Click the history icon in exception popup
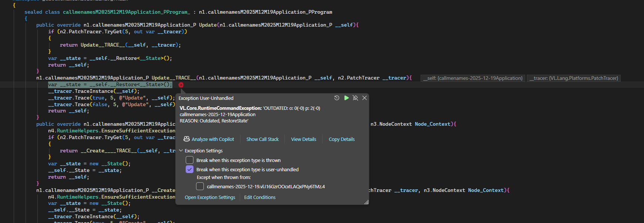This screenshot has width=644, height=223. click(337, 98)
